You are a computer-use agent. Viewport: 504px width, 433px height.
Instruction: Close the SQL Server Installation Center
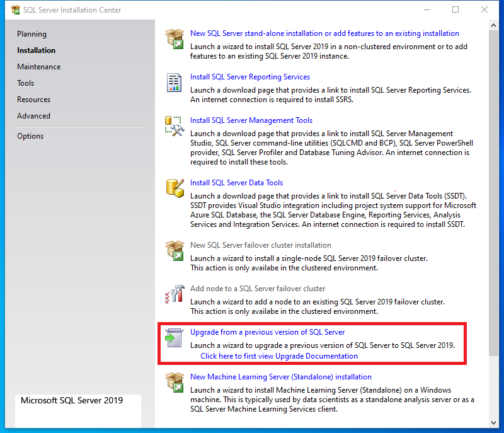pos(484,9)
